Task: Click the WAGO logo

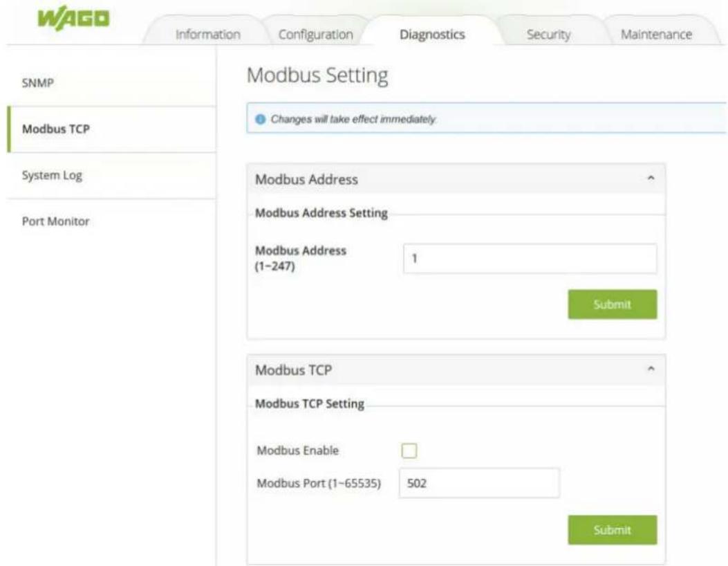Action: point(73,19)
